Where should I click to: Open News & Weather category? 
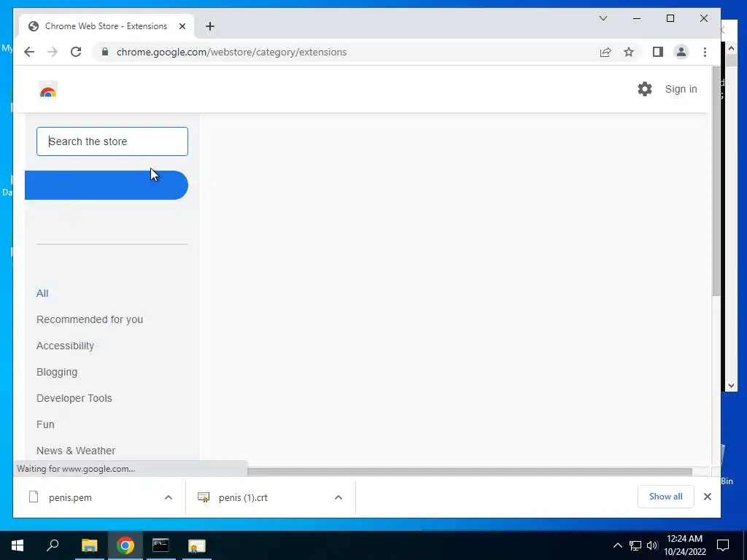(76, 451)
